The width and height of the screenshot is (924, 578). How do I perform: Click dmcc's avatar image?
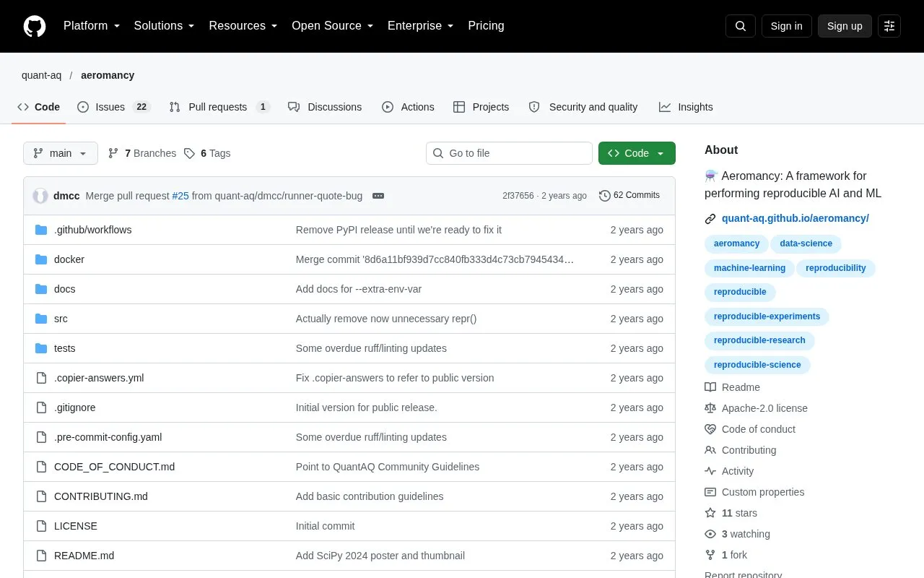coord(40,196)
